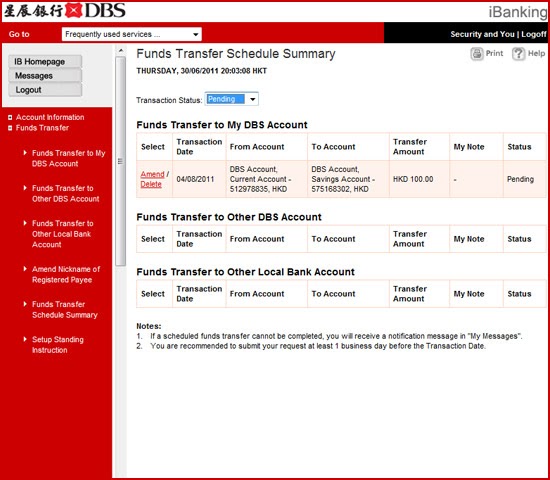Screen dimensions: 550x480
Task: Open Funds Transfer section
Action: (x=42, y=128)
